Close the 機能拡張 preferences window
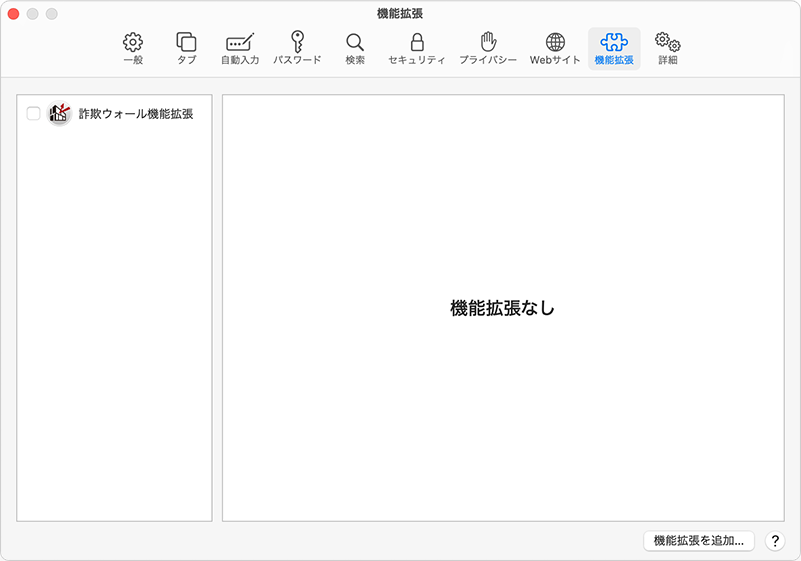This screenshot has height=561, width=801. pyautogui.click(x=14, y=14)
